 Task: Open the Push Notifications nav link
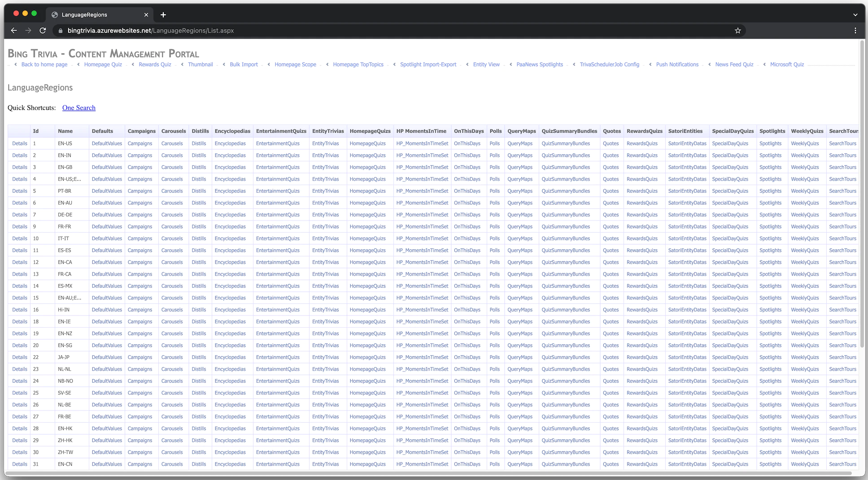tap(677, 65)
